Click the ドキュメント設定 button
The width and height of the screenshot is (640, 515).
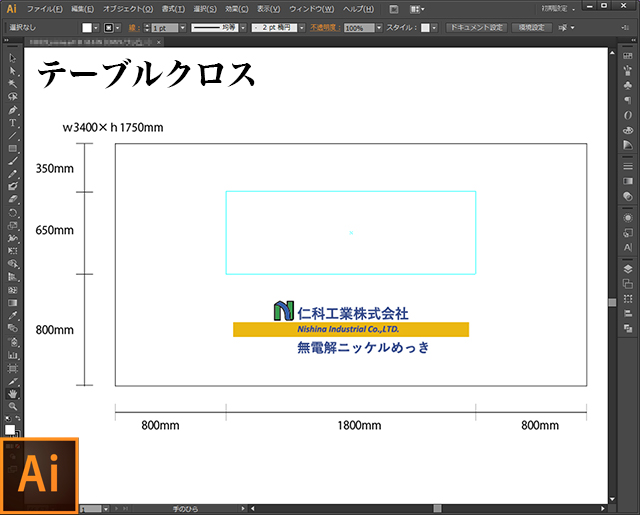477,28
